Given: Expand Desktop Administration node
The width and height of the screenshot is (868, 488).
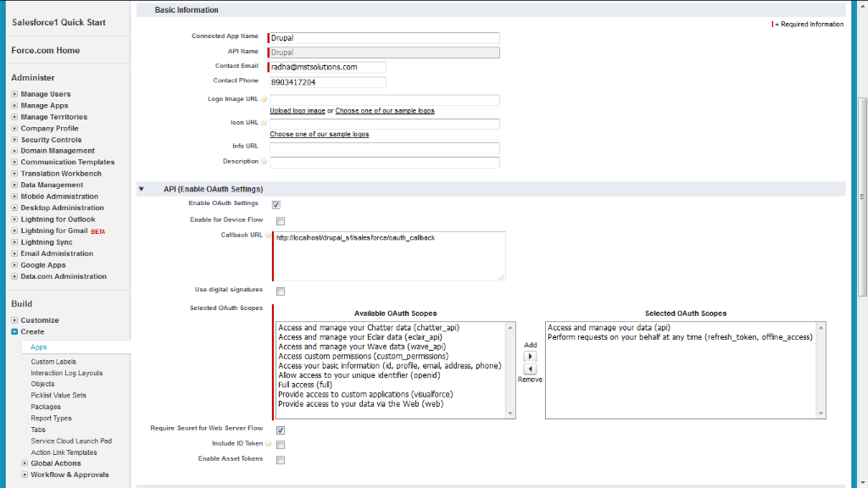Looking at the screenshot, I should coord(14,208).
